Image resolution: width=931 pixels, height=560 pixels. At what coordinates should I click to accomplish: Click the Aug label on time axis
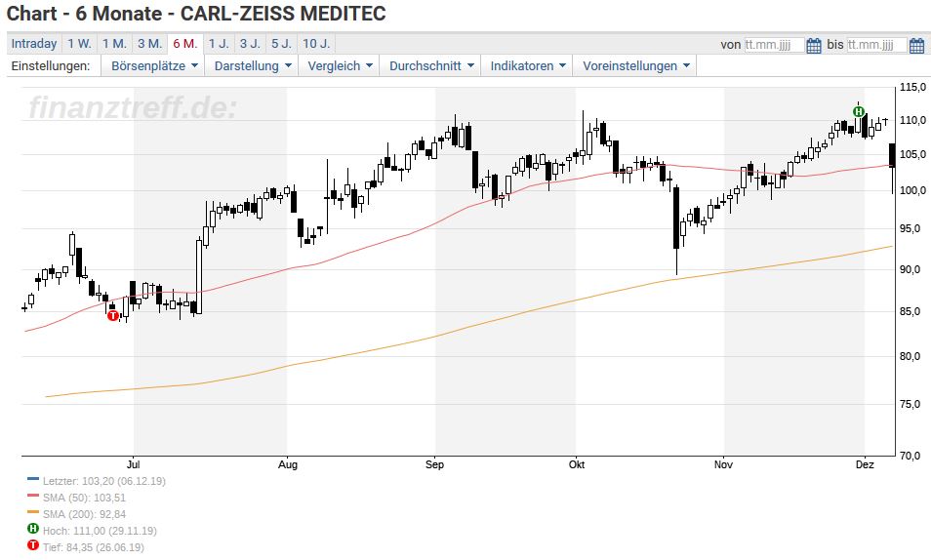tap(287, 464)
